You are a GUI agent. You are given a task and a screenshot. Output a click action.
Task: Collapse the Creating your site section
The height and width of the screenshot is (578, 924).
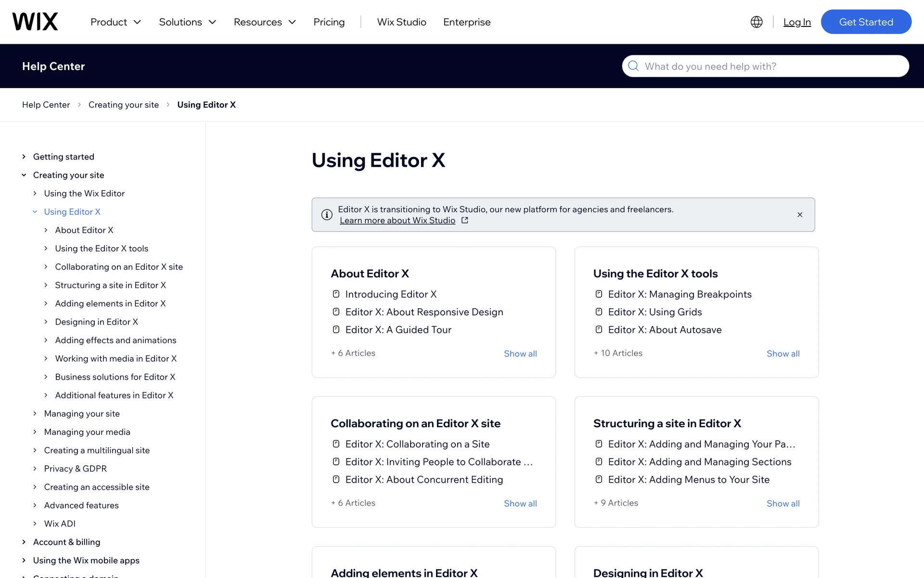[24, 175]
